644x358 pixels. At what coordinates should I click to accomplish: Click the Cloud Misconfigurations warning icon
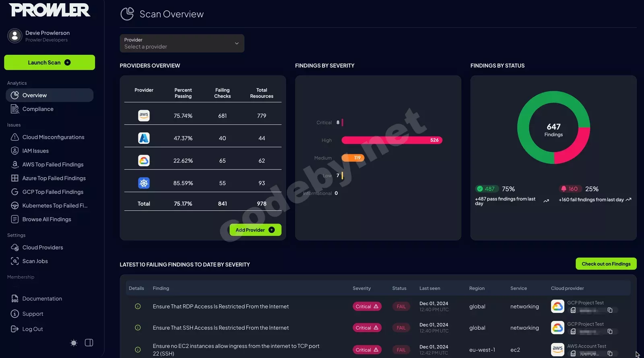tap(15, 137)
